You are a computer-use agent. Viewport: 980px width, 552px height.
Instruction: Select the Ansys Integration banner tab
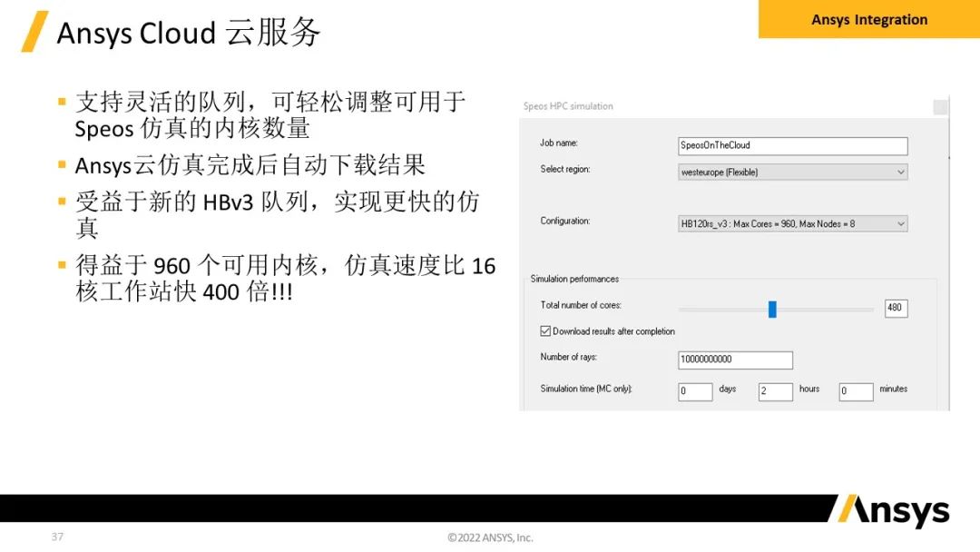coord(867,19)
